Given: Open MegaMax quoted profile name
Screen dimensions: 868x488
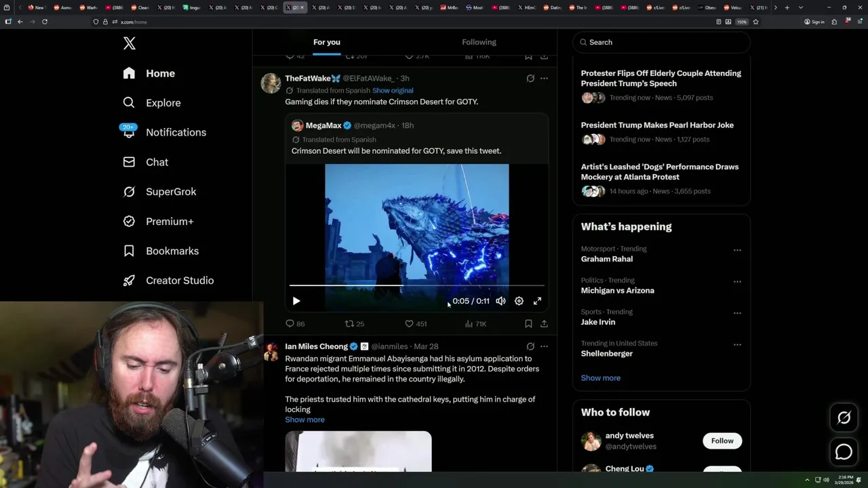Looking at the screenshot, I should pos(323,125).
